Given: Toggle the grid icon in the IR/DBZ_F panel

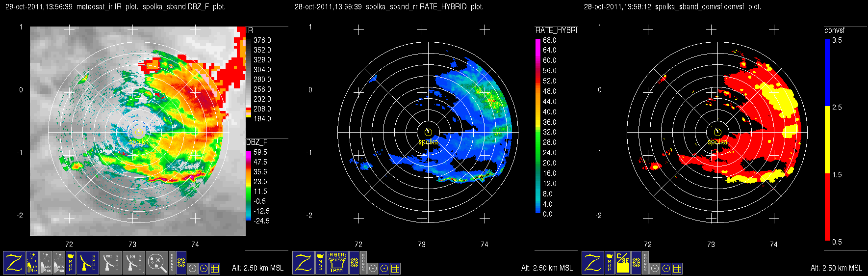Looking at the screenshot, I should click(x=215, y=269).
